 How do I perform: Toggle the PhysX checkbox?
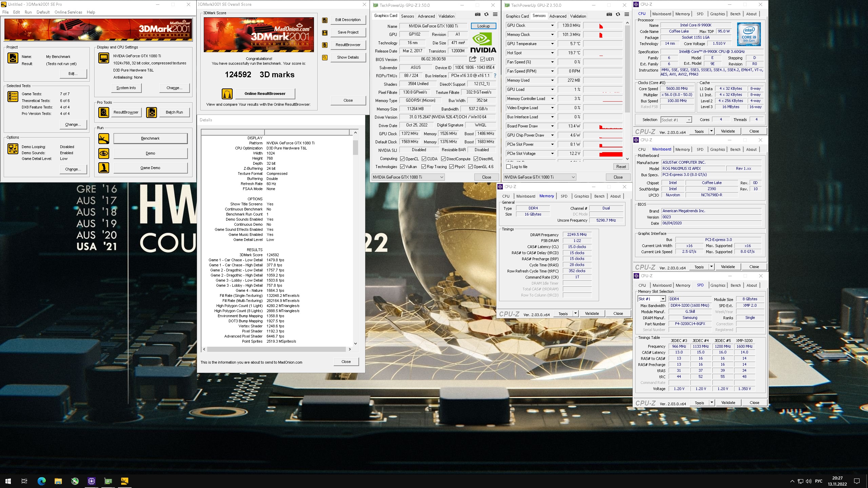coord(451,166)
